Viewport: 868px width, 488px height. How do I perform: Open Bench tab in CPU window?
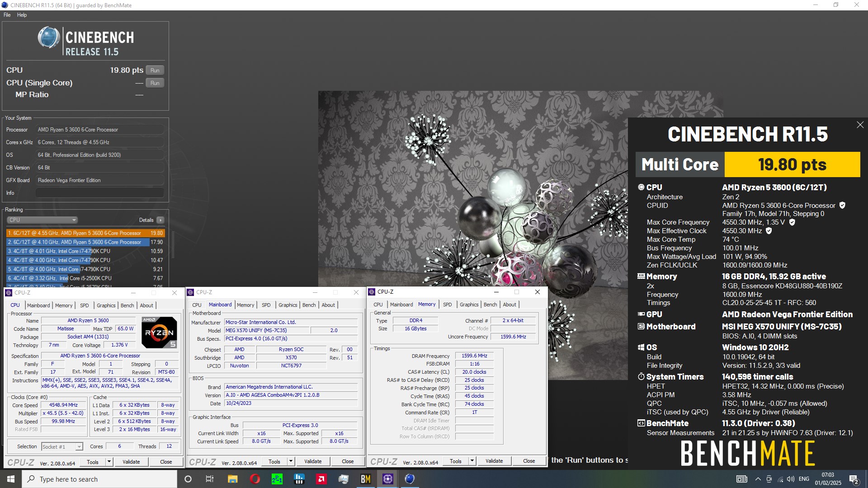point(127,305)
